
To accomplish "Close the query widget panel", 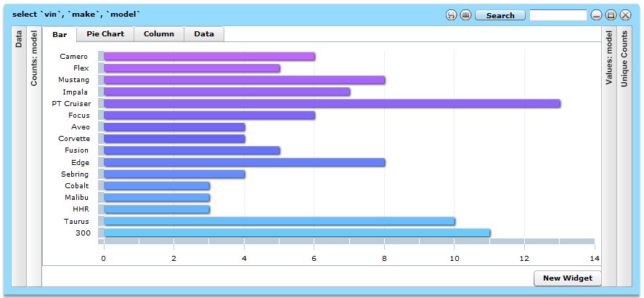I will point(625,15).
